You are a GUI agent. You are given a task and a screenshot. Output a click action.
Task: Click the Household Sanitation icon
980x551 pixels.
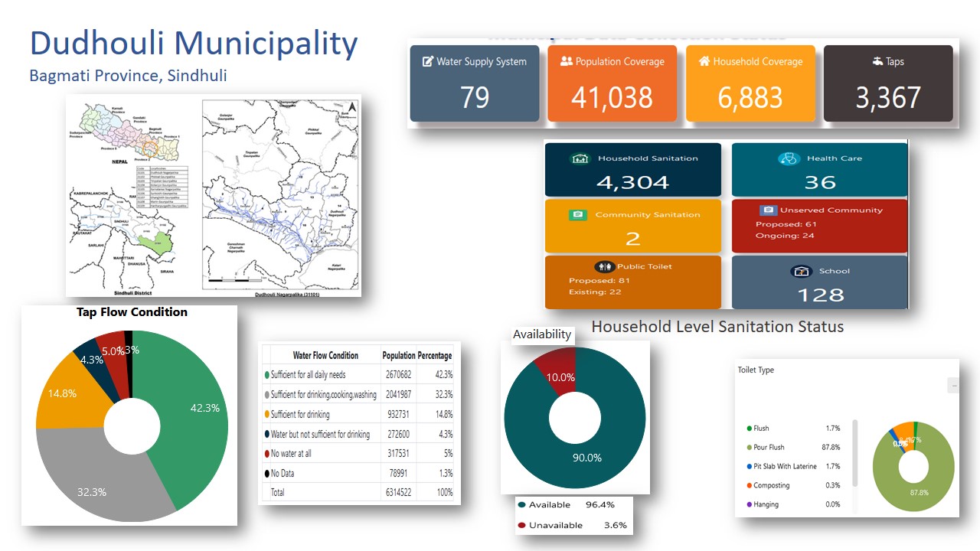[580, 159]
